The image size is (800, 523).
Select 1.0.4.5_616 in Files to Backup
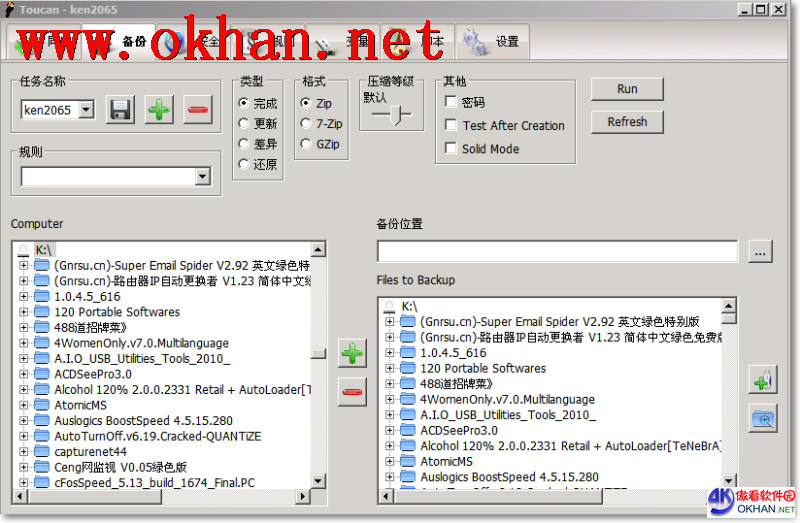[453, 353]
